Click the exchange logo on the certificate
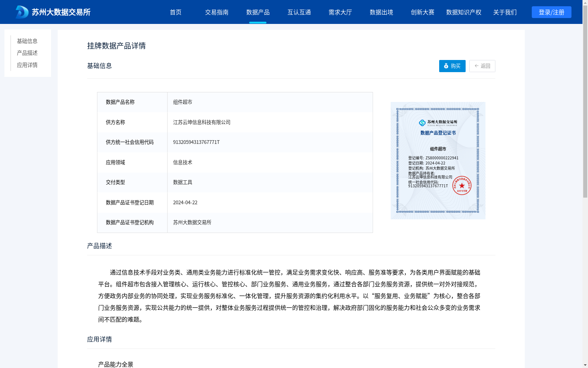The width and height of the screenshot is (588, 368). pos(438,122)
